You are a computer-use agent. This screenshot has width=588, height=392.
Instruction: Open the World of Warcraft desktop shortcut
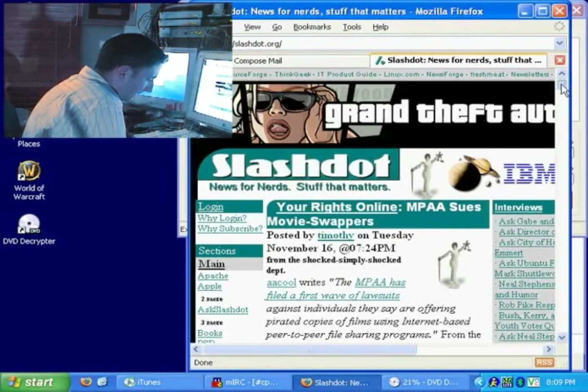[29, 181]
